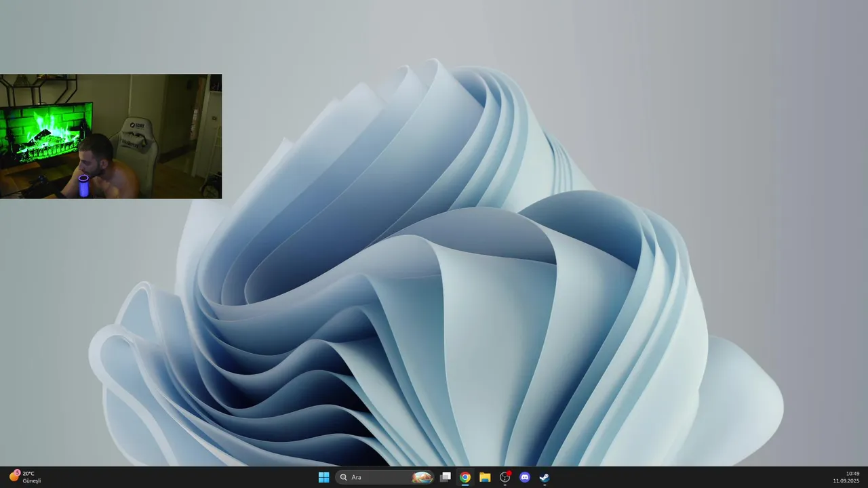This screenshot has height=488, width=868.
Task: Open Google Chrome from the taskbar
Action: click(465, 477)
